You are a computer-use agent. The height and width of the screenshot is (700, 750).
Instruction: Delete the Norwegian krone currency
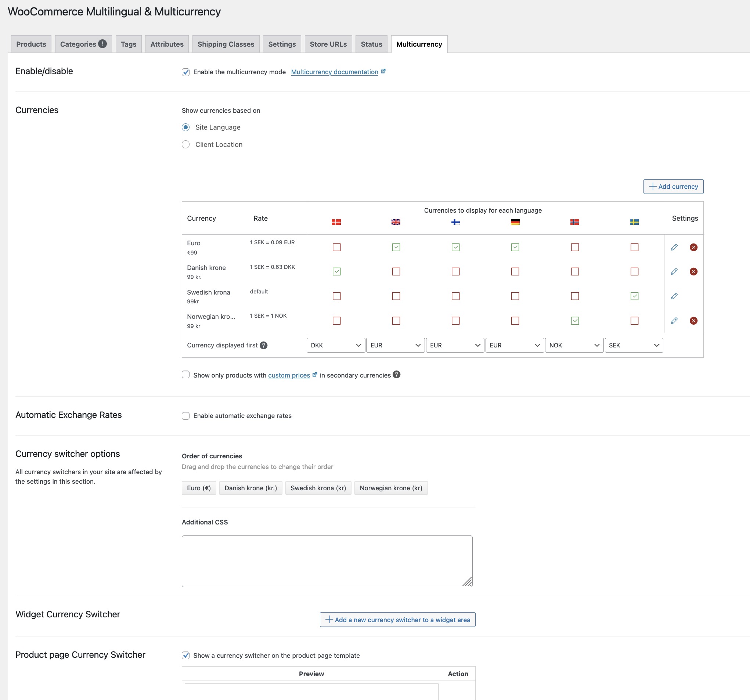click(693, 321)
